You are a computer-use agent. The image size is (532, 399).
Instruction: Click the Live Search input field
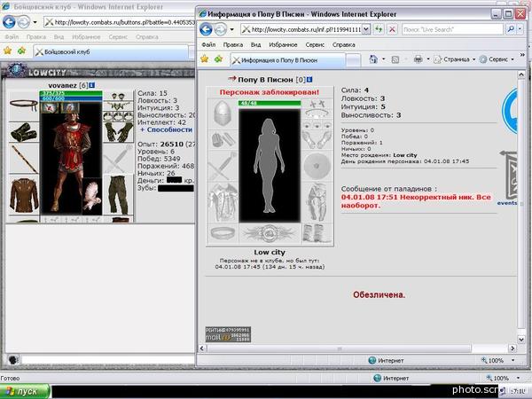pos(452,29)
